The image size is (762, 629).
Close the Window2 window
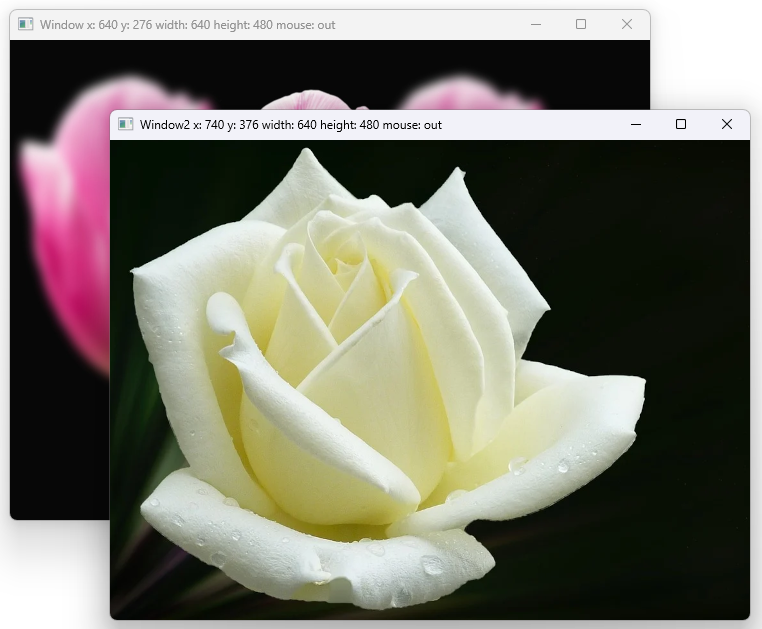[x=727, y=124]
